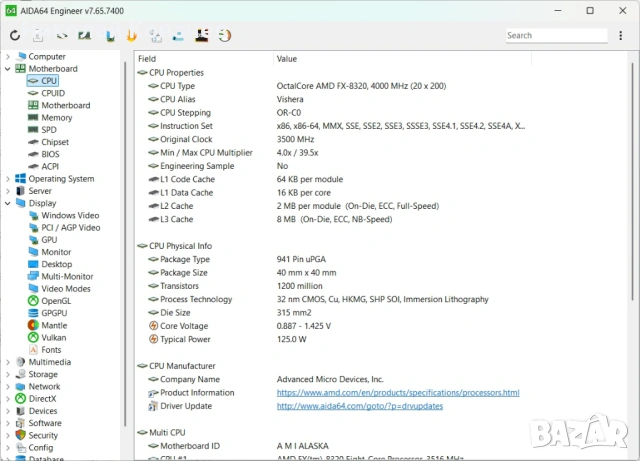Select Memory in the Motherboard tree

pyautogui.click(x=56, y=118)
